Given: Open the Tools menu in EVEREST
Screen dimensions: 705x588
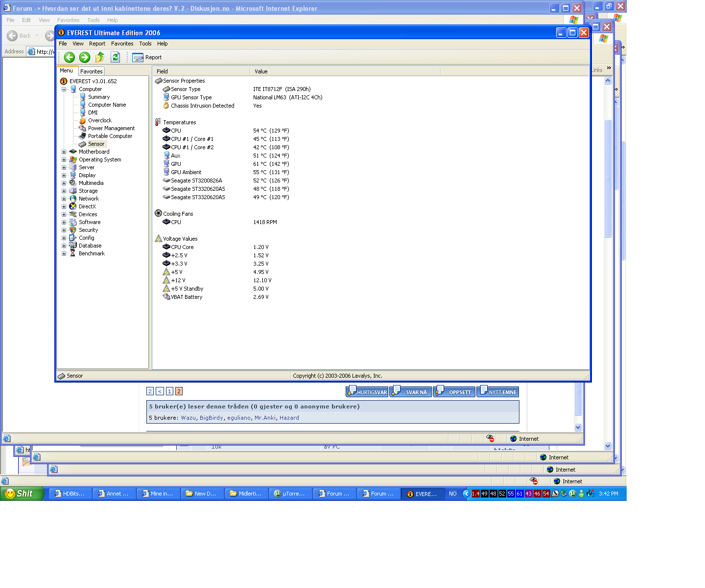Looking at the screenshot, I should pos(145,44).
